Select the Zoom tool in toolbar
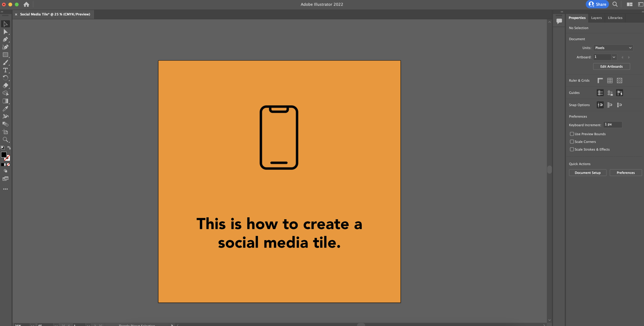644x326 pixels. pyautogui.click(x=5, y=140)
